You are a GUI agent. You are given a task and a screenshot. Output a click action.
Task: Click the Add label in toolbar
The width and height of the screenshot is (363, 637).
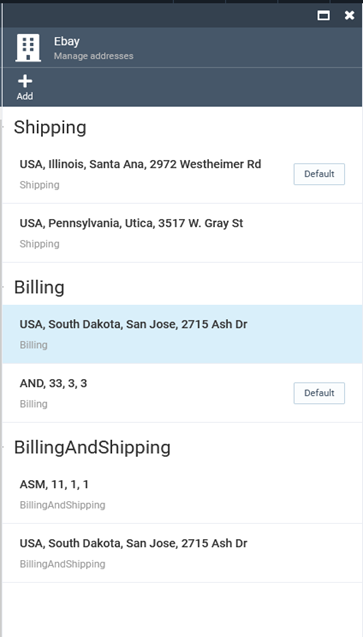(x=25, y=96)
